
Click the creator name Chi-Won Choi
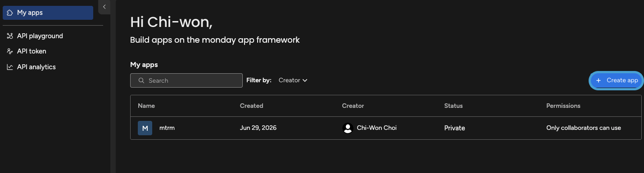click(376, 128)
